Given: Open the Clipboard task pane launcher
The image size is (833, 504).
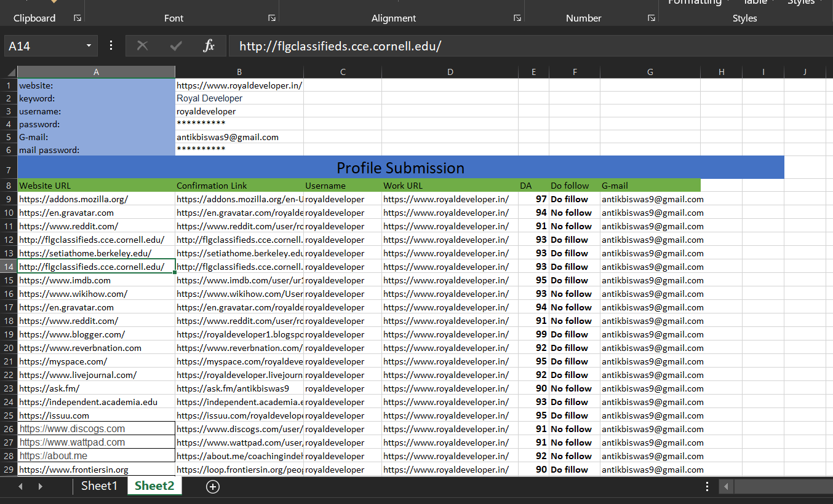Looking at the screenshot, I should pos(78,18).
